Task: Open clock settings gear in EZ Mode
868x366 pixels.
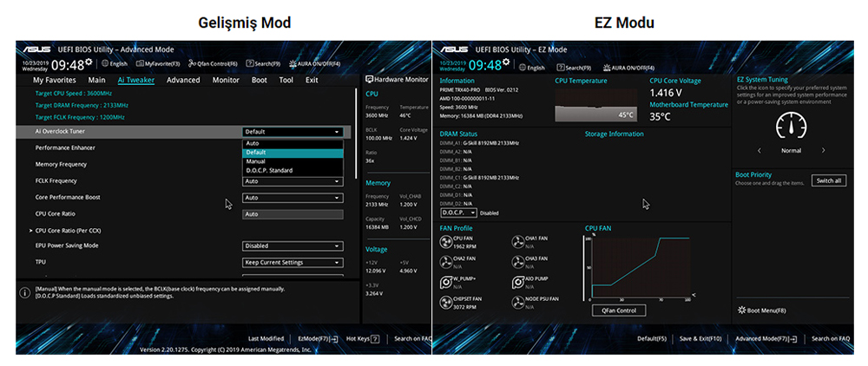Action: point(505,62)
